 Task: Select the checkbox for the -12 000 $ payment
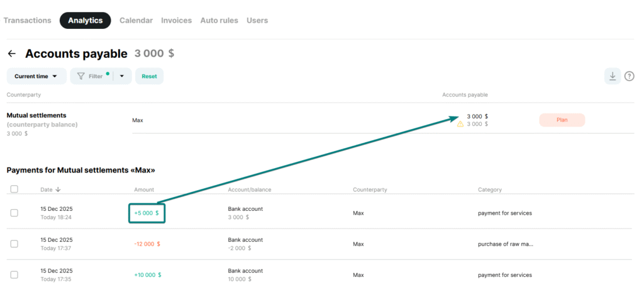coord(14,244)
